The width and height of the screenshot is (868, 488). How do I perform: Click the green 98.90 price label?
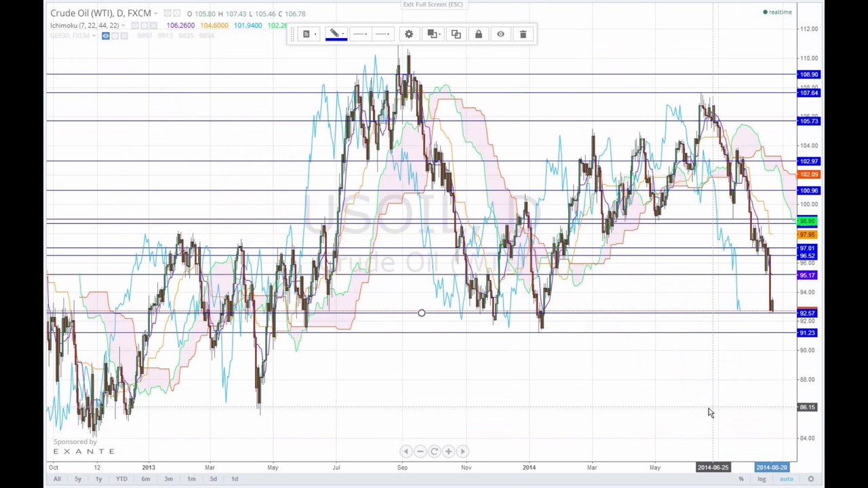pyautogui.click(x=808, y=222)
